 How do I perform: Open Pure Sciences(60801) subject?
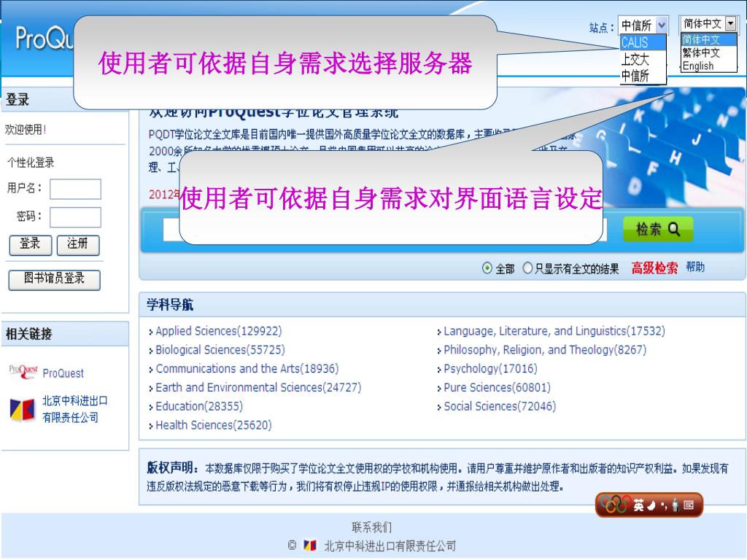[x=497, y=388]
